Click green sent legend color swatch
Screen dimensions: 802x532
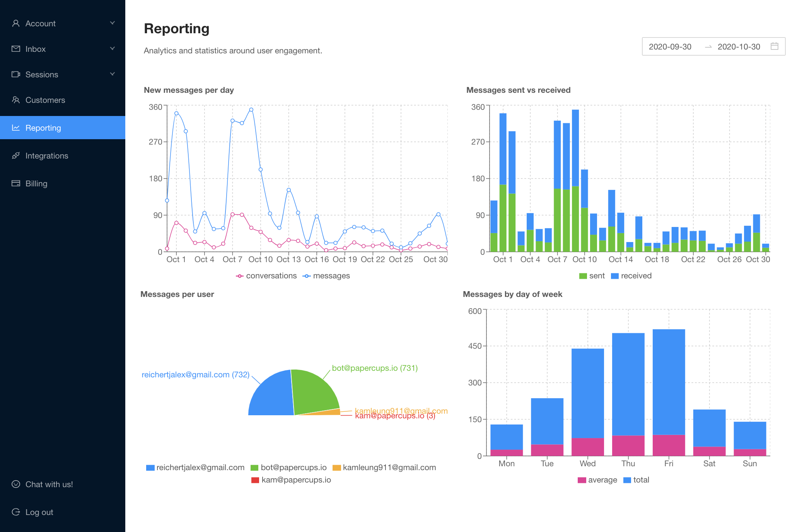pyautogui.click(x=583, y=276)
